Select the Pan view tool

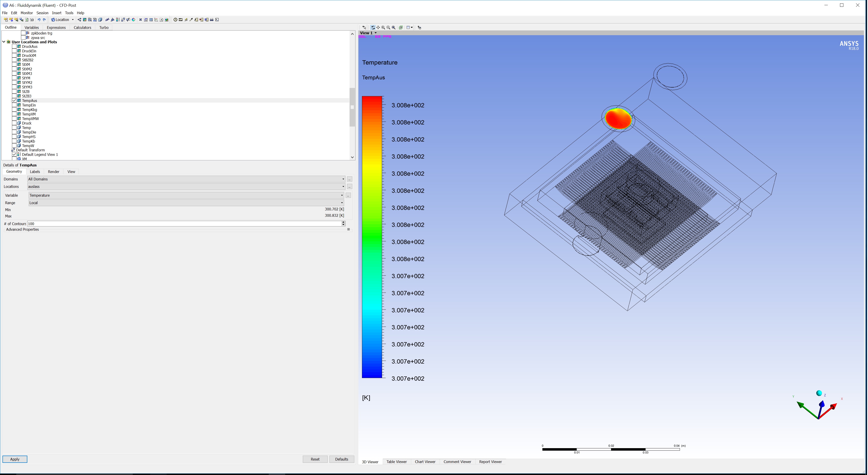(378, 28)
